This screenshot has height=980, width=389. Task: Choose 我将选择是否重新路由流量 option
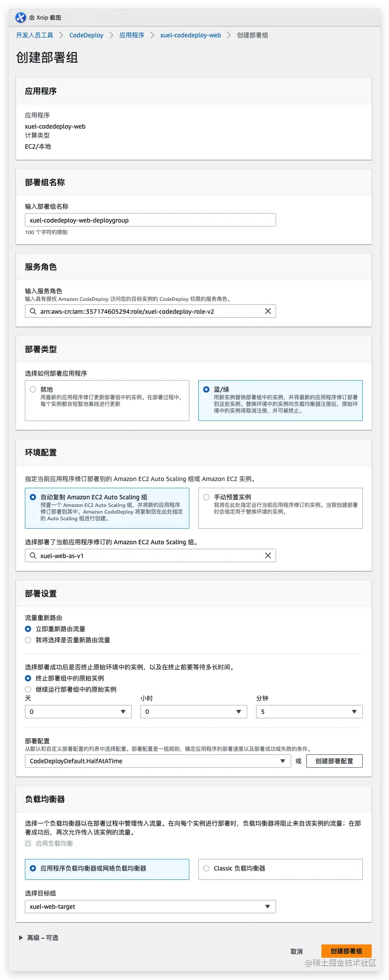(28, 640)
